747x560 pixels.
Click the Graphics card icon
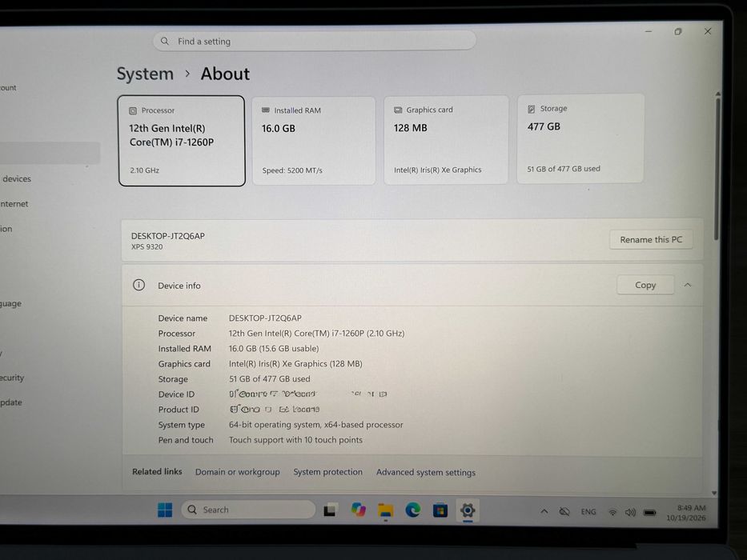pyautogui.click(x=398, y=110)
